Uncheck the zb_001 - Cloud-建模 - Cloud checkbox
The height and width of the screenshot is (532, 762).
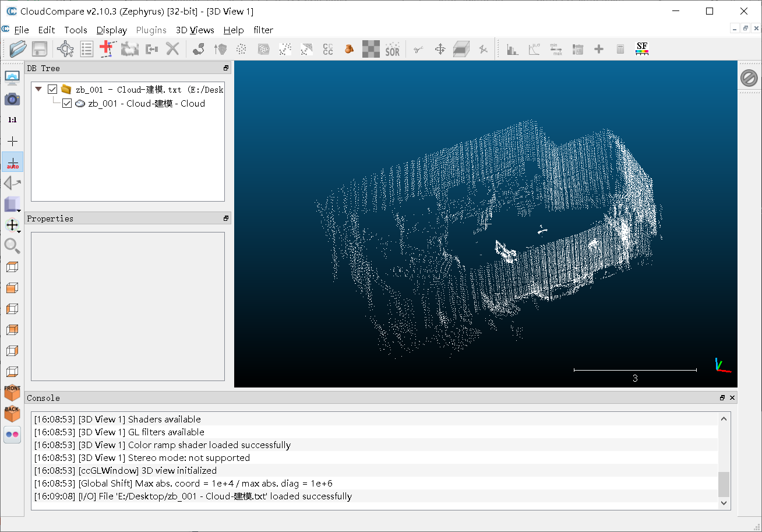[66, 103]
